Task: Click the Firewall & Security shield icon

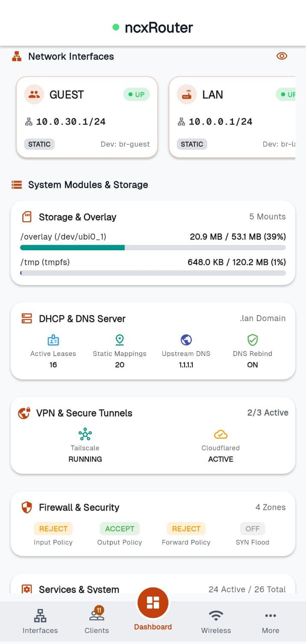Action: (x=27, y=507)
